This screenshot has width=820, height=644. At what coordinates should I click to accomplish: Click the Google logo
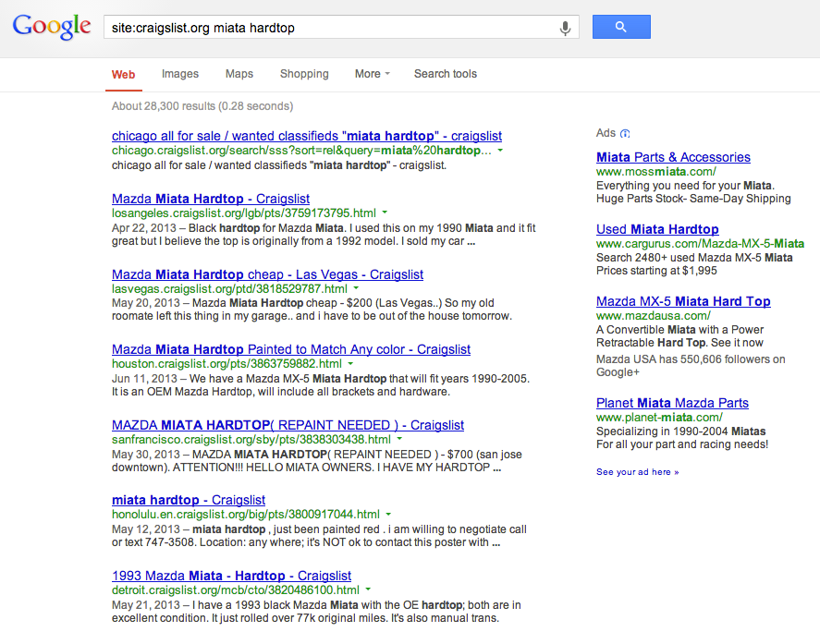pos(51,27)
